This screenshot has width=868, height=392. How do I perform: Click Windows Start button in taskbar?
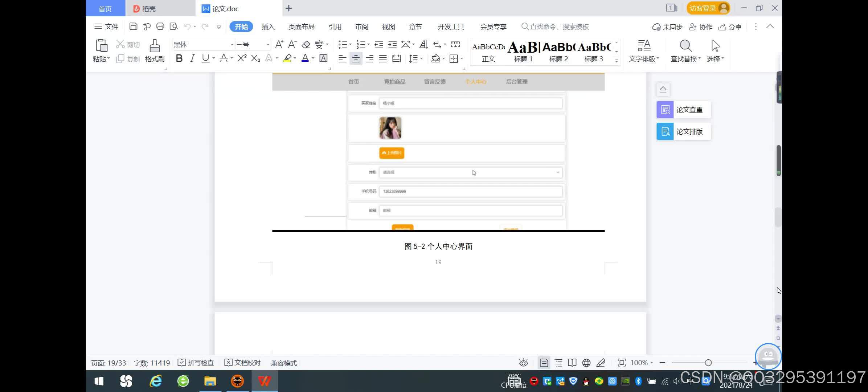99,381
